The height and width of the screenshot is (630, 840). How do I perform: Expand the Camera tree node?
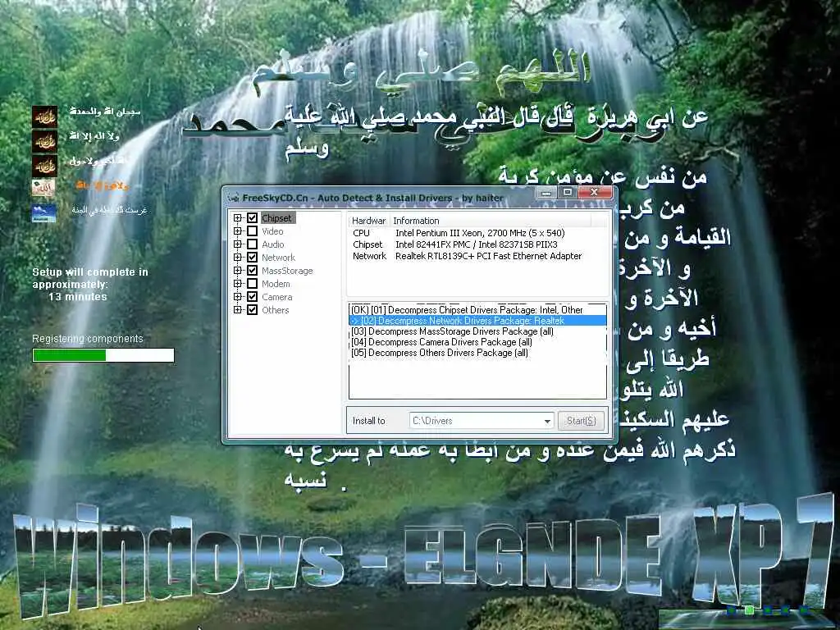[237, 297]
